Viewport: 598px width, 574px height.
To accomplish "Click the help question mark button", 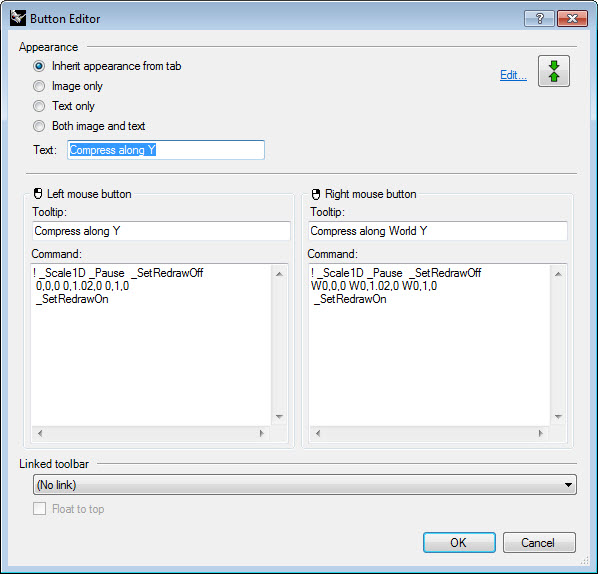I will click(x=539, y=18).
